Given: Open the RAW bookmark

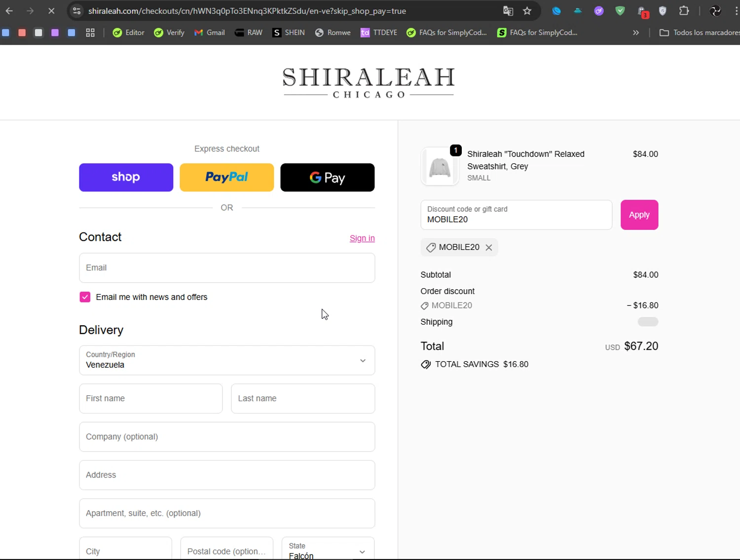Looking at the screenshot, I should pos(249,33).
